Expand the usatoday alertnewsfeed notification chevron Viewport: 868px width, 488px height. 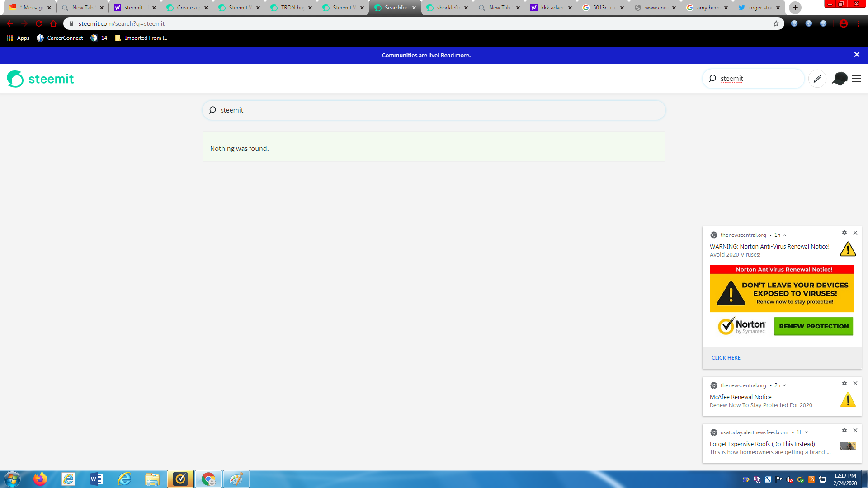[x=807, y=432]
